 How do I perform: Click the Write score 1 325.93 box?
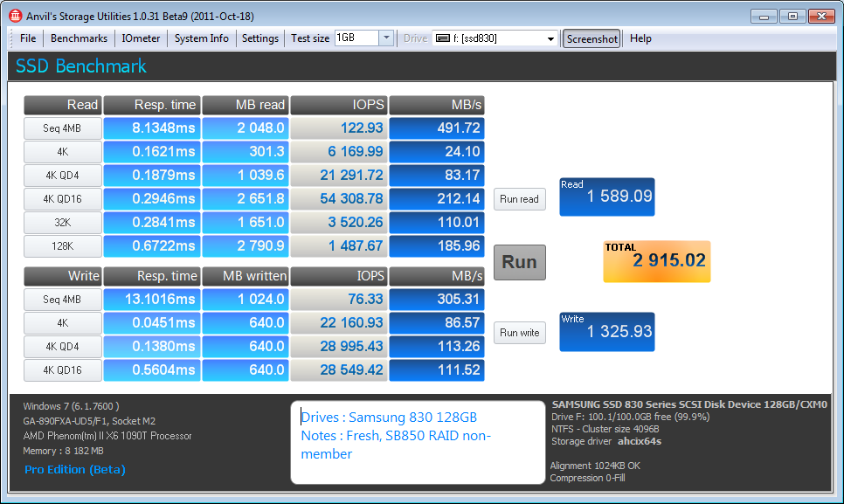[607, 332]
